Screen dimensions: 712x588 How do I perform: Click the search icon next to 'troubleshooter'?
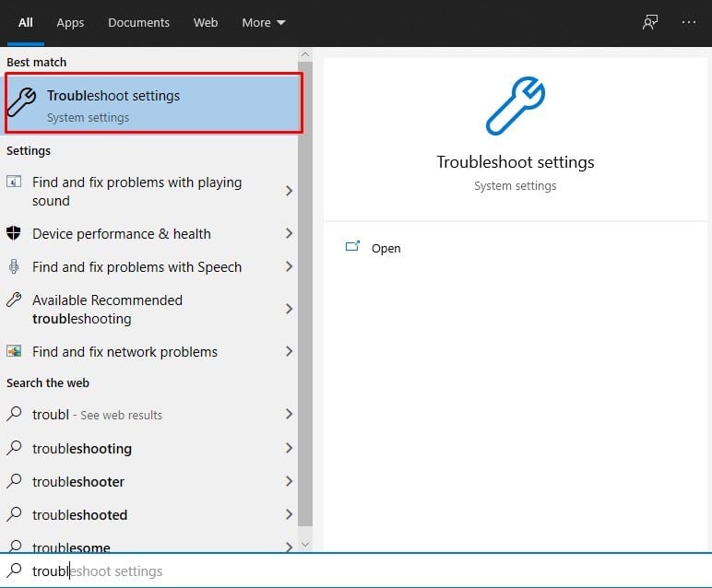pos(14,481)
